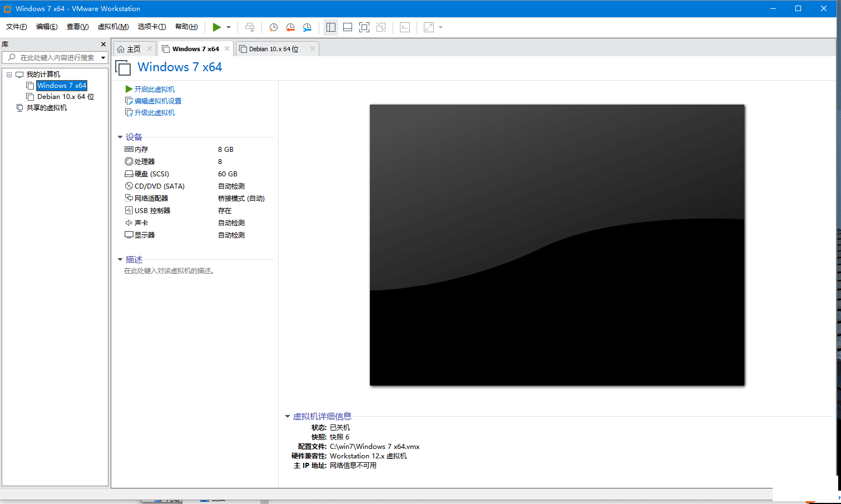This screenshot has height=504, width=841.
Task: Select 我的计算机 in the library tree
Action: click(43, 75)
